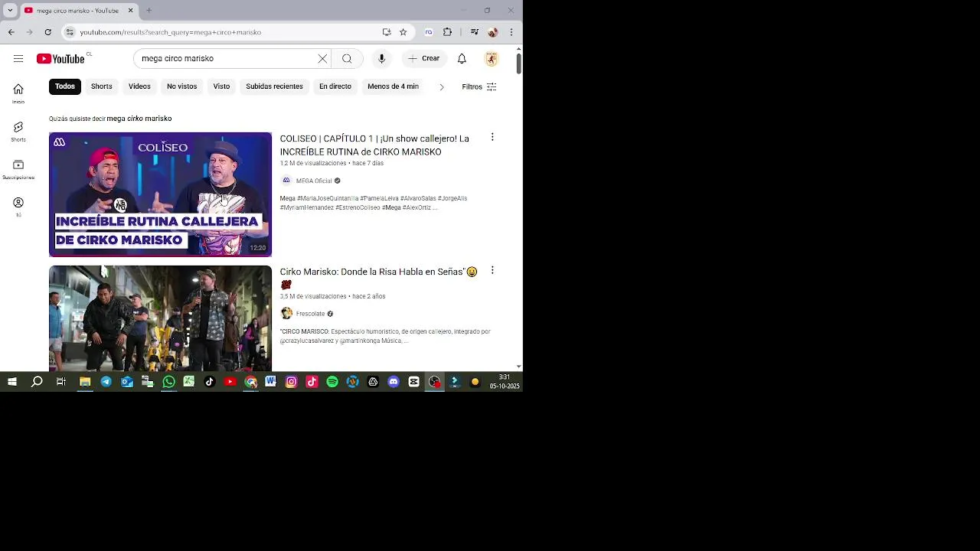This screenshot has height=551, width=980.
Task: Clear the search box text
Action: tap(322, 58)
